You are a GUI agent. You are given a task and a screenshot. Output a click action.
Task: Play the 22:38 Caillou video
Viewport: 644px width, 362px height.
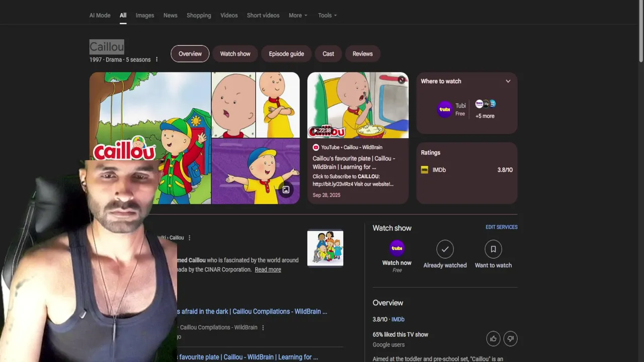click(358, 105)
